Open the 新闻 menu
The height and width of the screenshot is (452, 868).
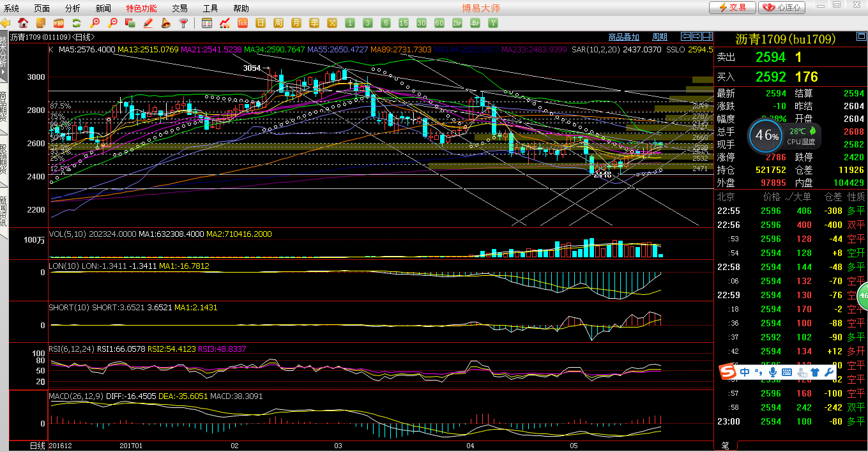point(103,8)
